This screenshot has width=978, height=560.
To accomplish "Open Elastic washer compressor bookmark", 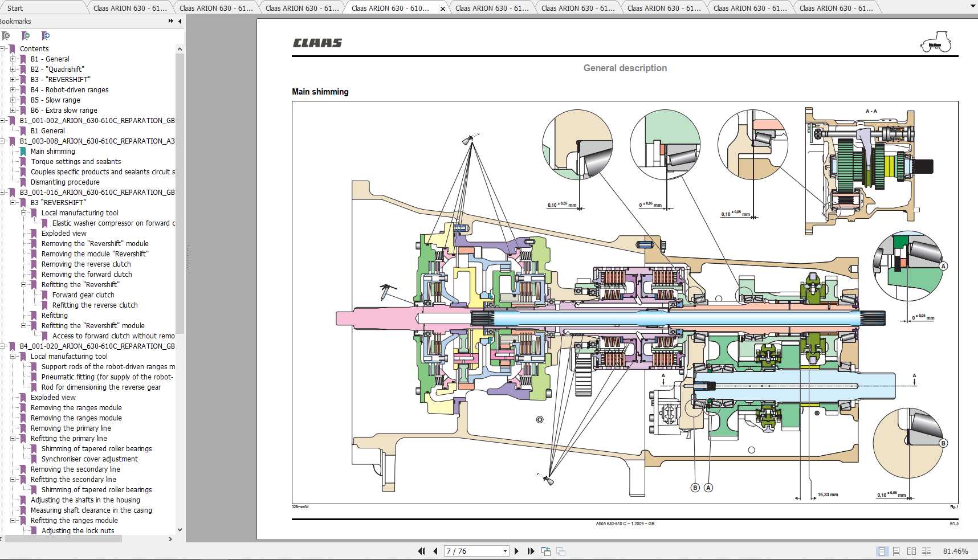I will [x=113, y=223].
